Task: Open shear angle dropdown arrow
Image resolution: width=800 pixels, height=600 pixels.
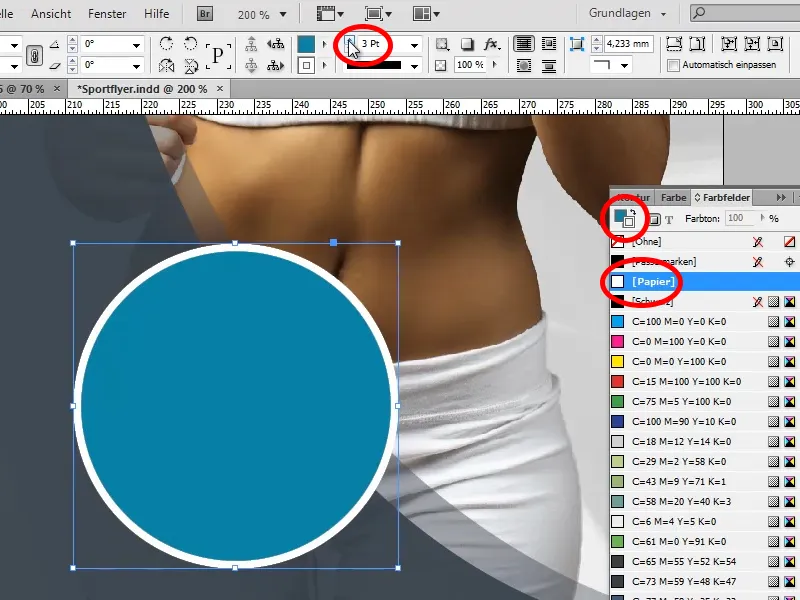Action: tap(136, 66)
